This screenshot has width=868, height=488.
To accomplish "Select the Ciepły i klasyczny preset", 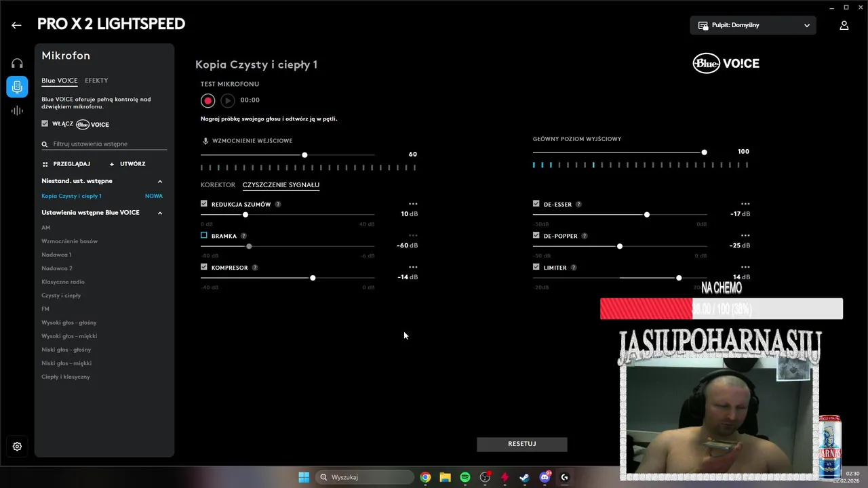I will [66, 377].
